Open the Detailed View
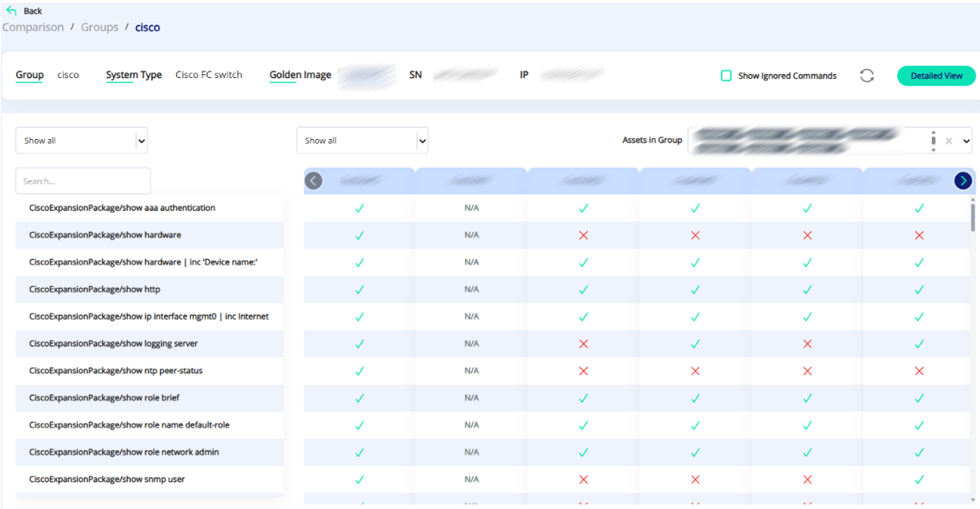Screen dimensions: 980x509 coord(936,76)
